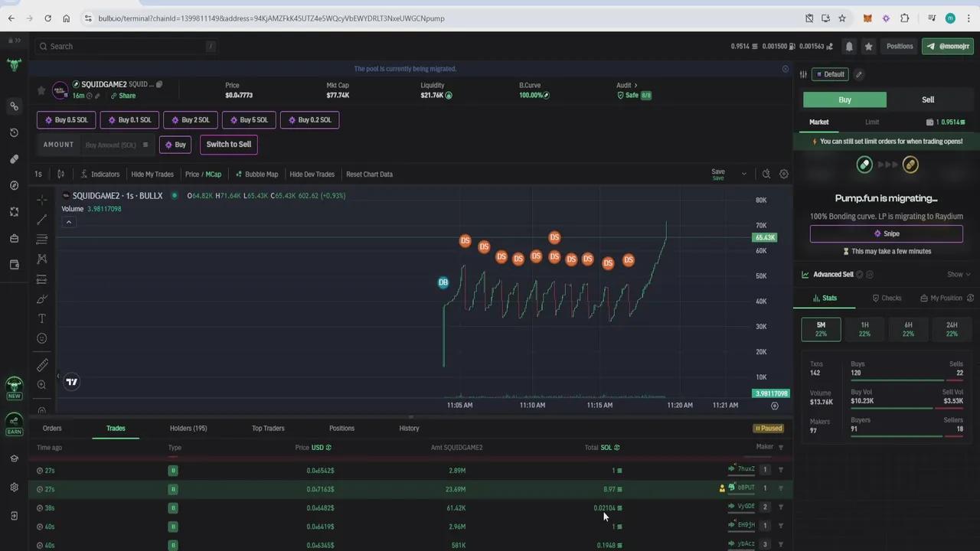Focus the Search input field
This screenshot has width=980, height=551.
(x=126, y=47)
